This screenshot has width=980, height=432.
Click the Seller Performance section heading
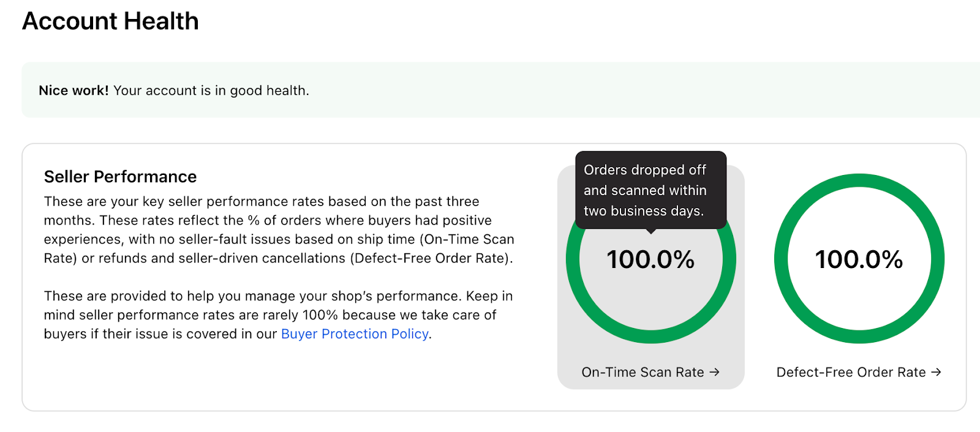pyautogui.click(x=120, y=177)
